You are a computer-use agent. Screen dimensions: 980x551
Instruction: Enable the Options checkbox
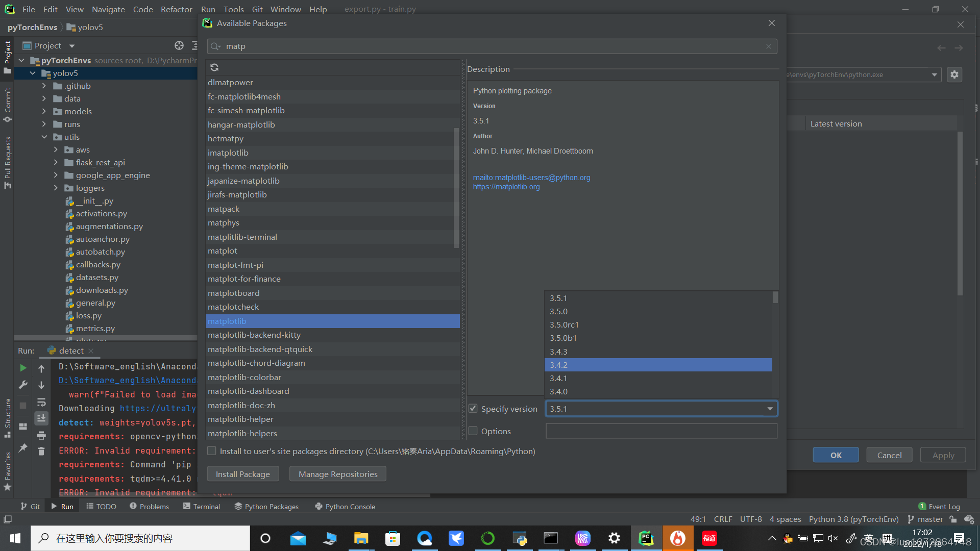(473, 431)
